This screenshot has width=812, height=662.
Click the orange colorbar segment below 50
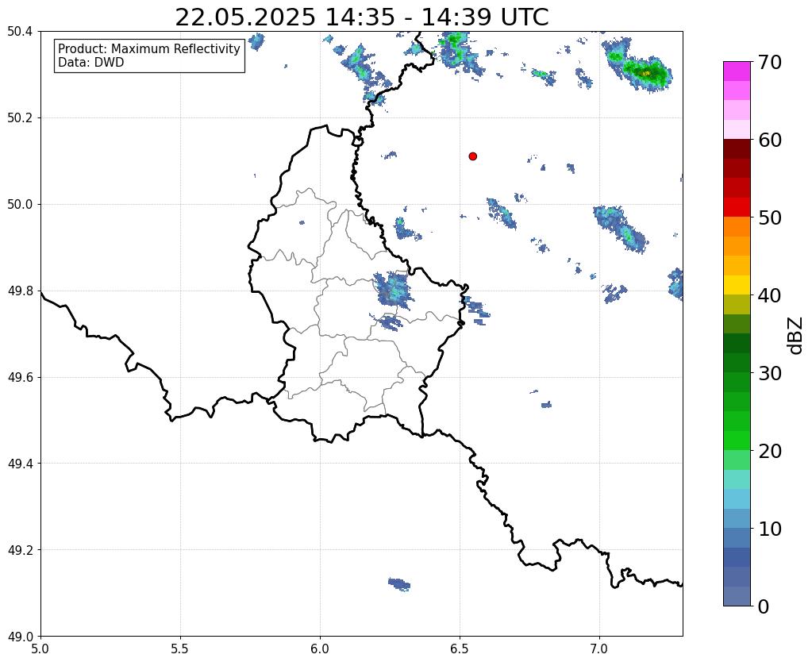coord(737,227)
